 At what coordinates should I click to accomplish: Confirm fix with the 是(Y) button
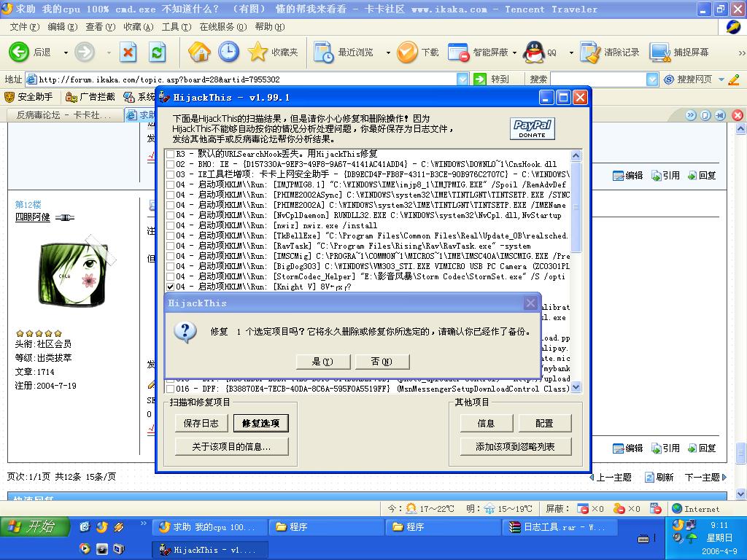[323, 362]
